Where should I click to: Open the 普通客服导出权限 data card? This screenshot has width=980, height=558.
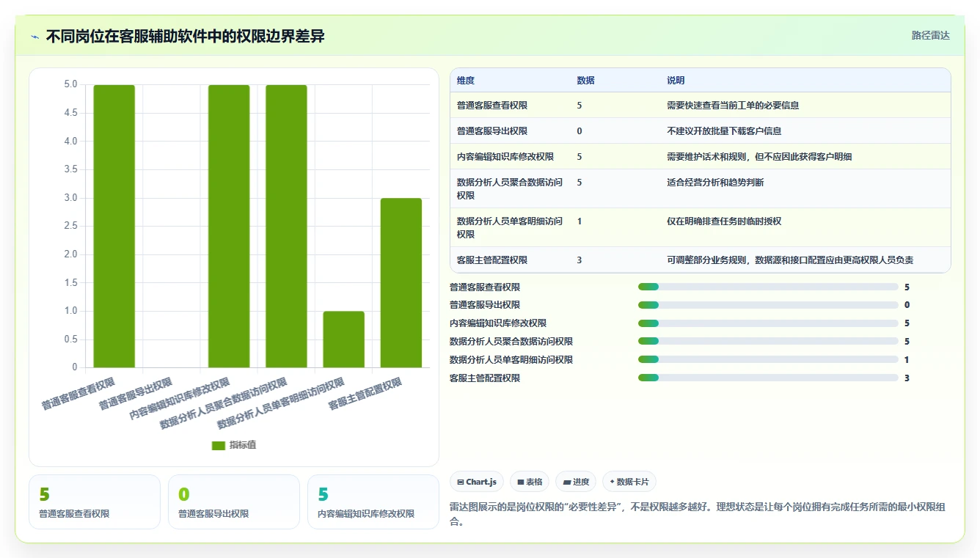coord(234,502)
